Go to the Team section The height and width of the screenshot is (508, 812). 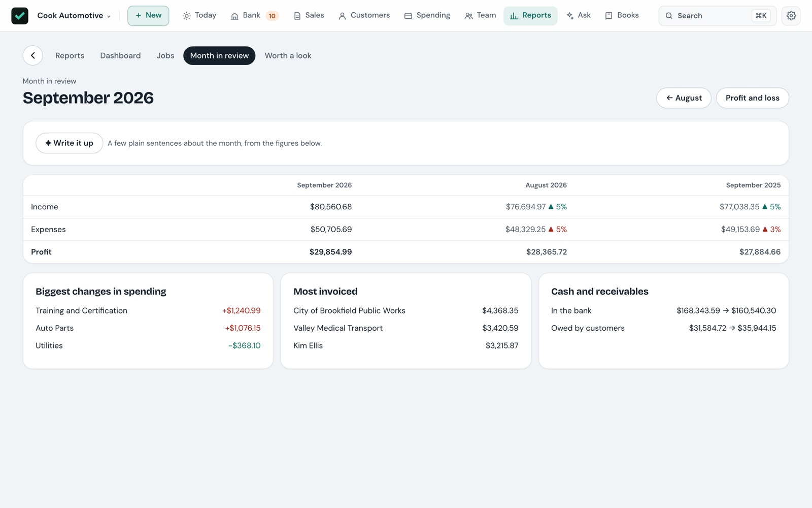[480, 16]
